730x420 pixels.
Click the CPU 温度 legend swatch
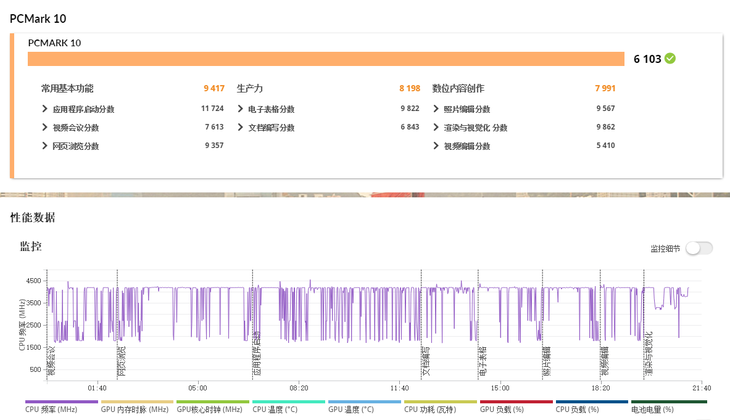coord(288,408)
